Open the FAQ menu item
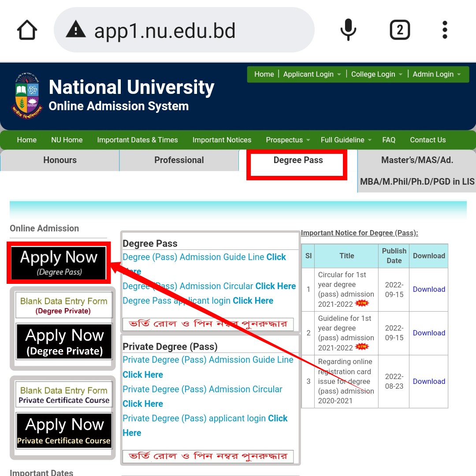Viewport: 476px width, 476px height. coord(389,140)
